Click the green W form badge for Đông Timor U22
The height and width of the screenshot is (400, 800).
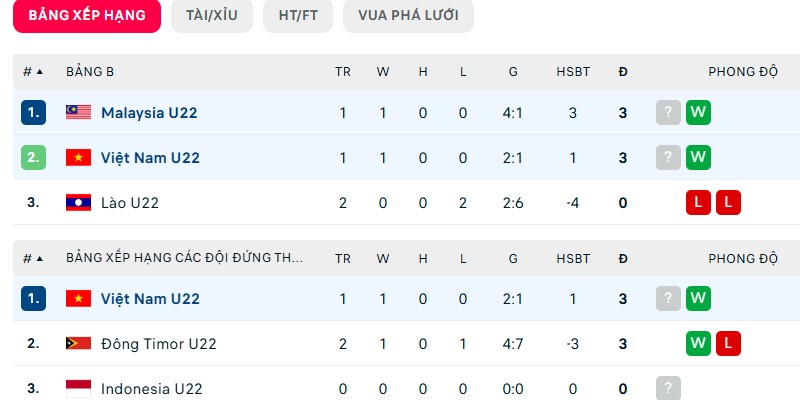coord(698,344)
